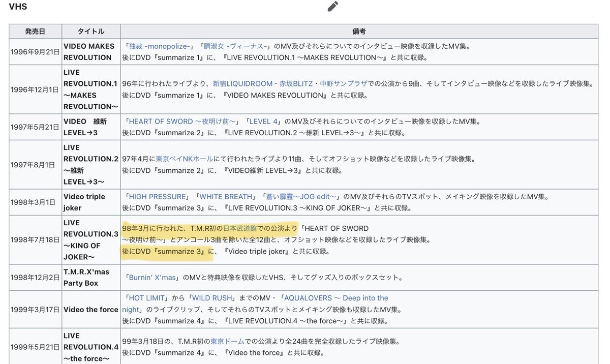This screenshot has height=364, width=610.
Task: Click the bold title Video triple joker
Action: [x=84, y=202]
